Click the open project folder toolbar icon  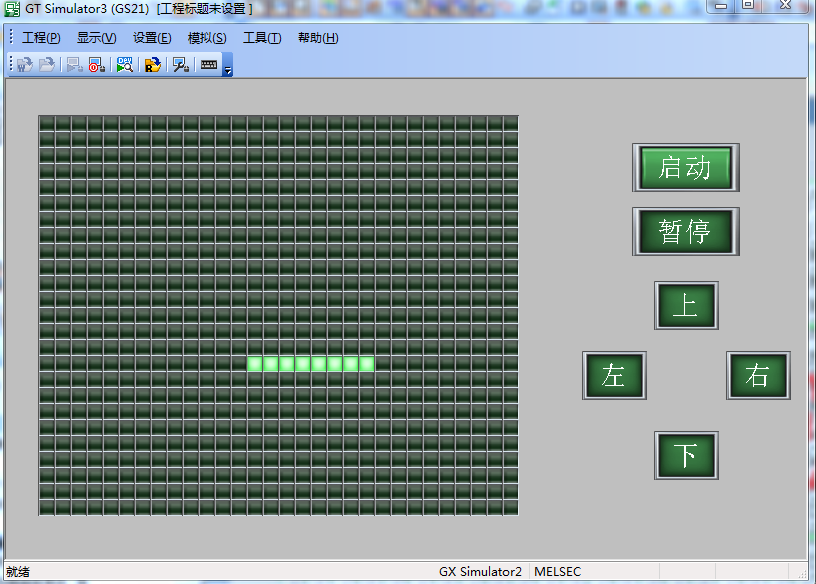[x=47, y=65]
